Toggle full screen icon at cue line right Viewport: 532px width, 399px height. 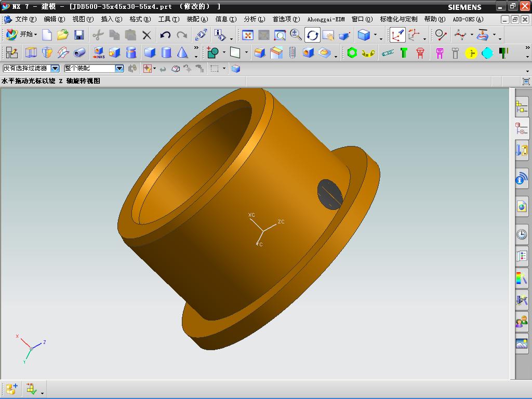pos(526,82)
